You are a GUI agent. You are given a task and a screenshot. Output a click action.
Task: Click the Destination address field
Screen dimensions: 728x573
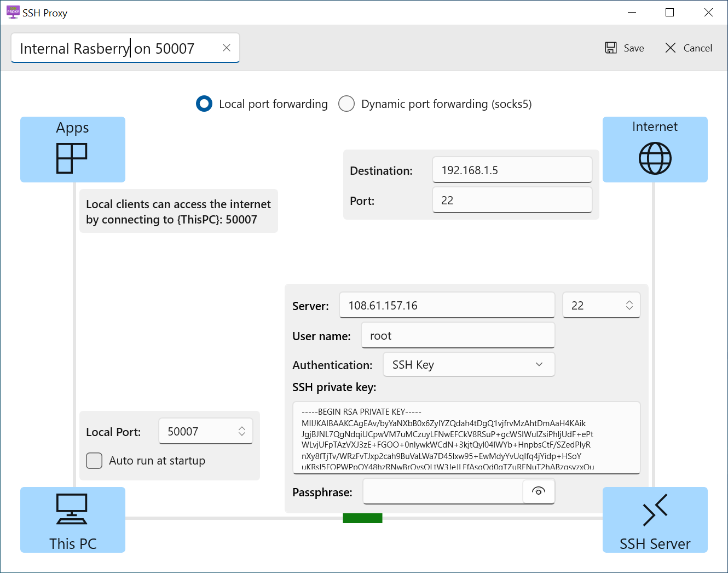point(512,170)
